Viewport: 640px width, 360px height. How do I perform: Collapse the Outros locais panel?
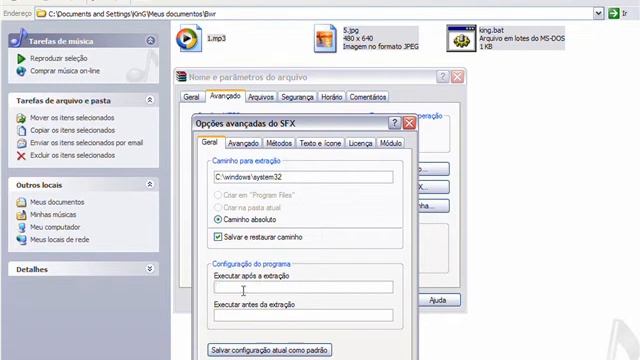pyautogui.click(x=150, y=184)
